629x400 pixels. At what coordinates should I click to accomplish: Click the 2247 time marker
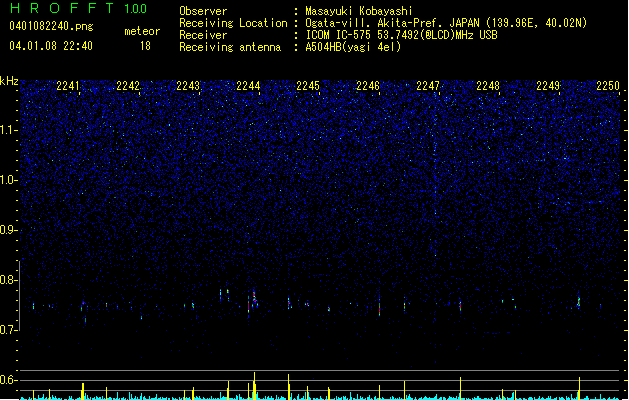(x=428, y=85)
